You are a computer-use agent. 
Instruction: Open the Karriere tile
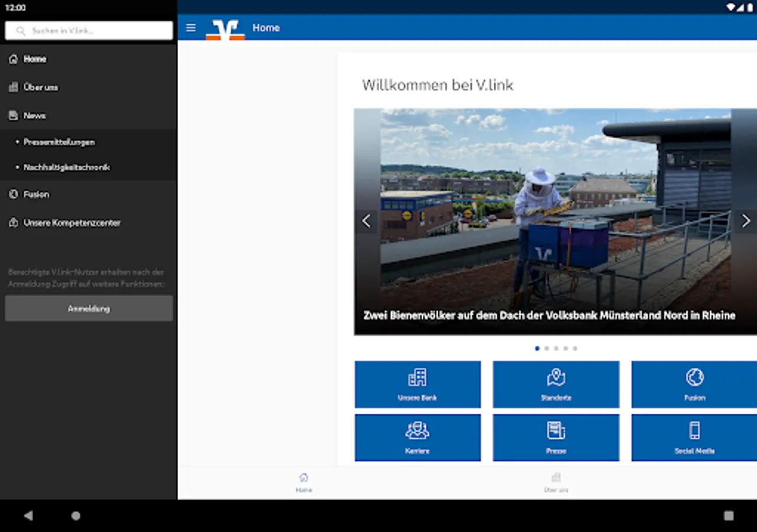418,437
